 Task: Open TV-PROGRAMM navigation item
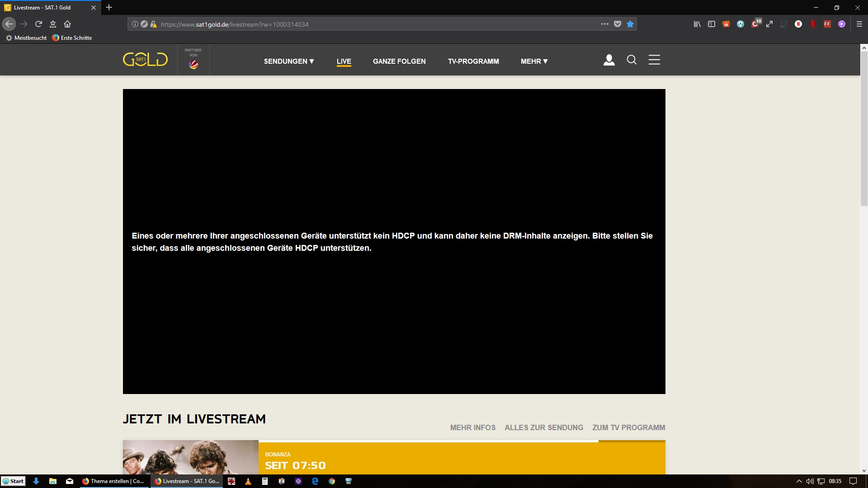[x=473, y=61]
